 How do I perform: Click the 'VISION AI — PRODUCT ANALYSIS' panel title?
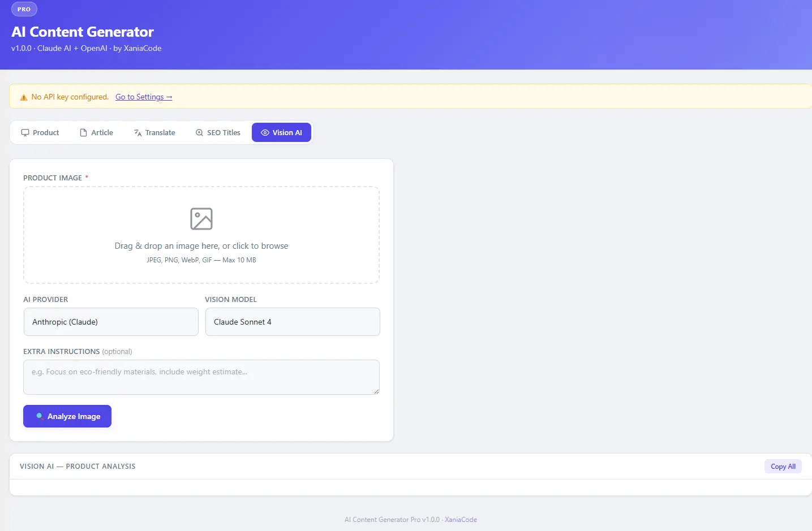(78, 467)
